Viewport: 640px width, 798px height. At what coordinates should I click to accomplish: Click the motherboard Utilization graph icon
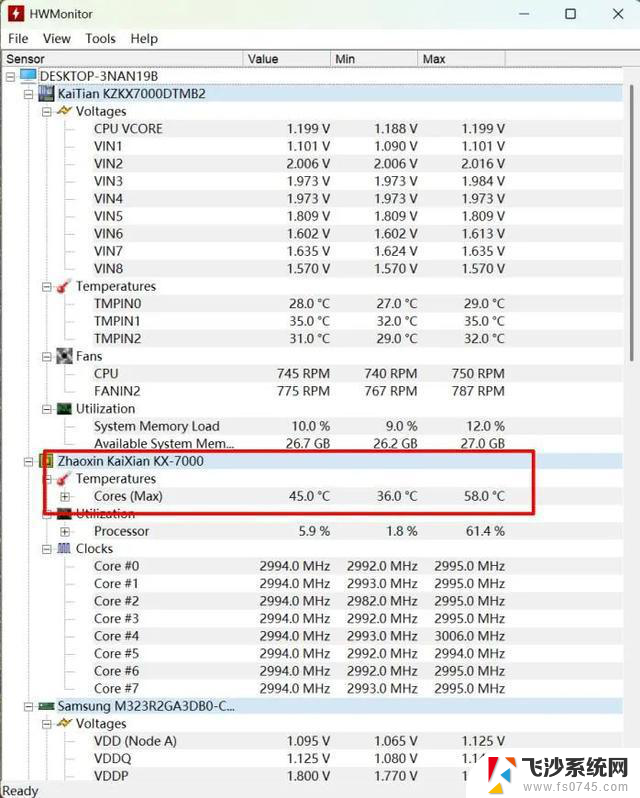tap(64, 409)
